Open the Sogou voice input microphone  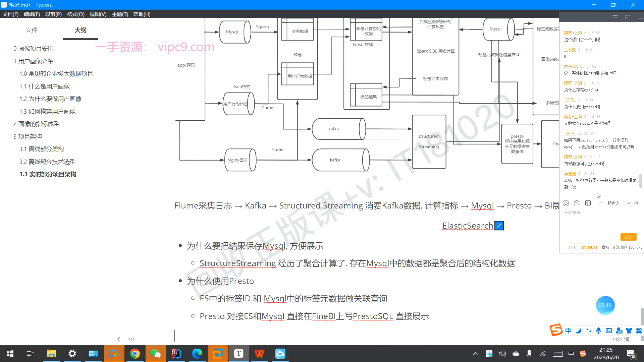click(598, 331)
